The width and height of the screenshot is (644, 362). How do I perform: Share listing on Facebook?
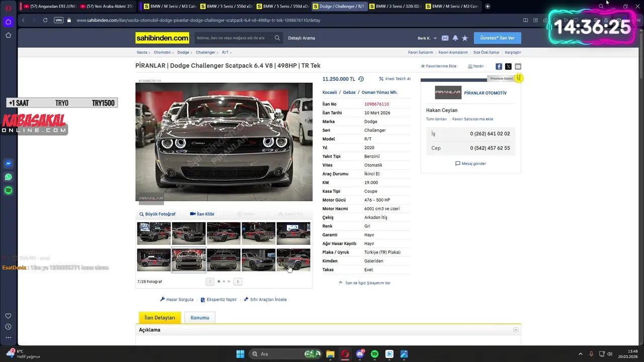coord(499,66)
